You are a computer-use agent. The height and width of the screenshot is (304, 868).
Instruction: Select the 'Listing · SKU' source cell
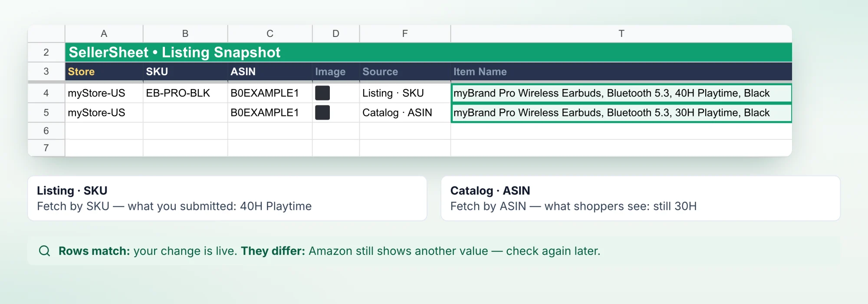(405, 93)
